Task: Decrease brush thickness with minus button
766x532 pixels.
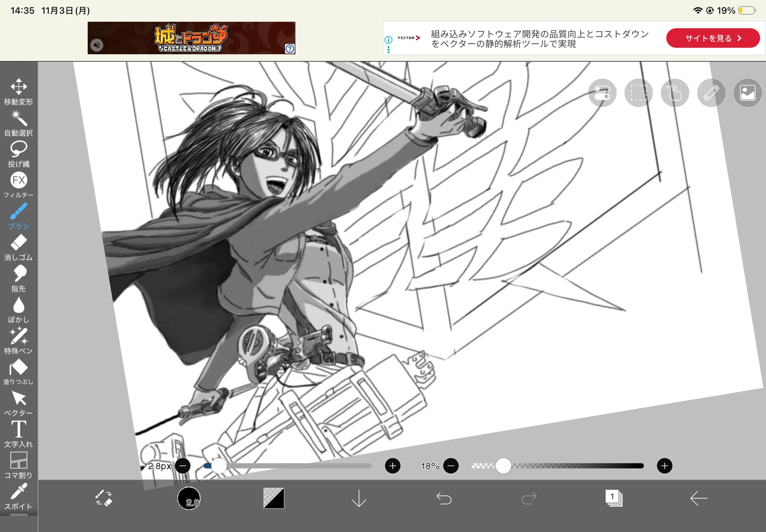Action: coord(183,466)
